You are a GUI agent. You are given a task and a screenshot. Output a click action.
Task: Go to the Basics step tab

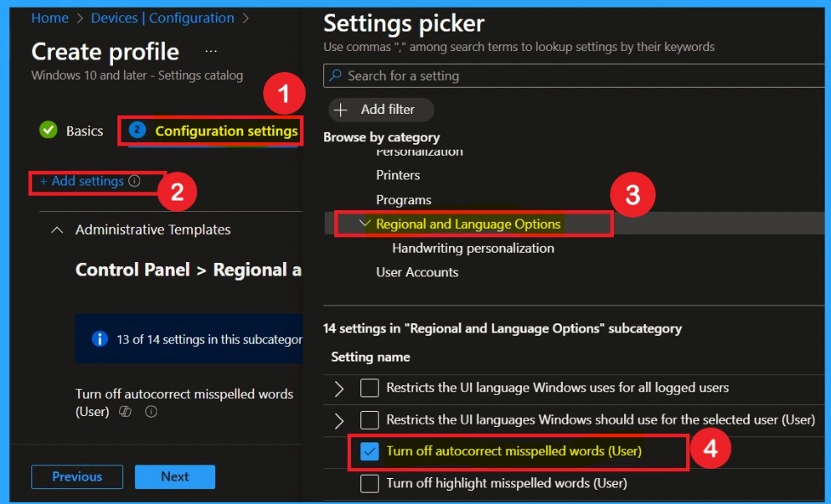84,131
